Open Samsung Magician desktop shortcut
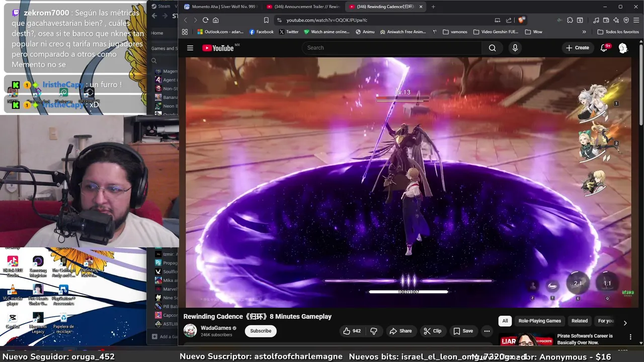The width and height of the screenshot is (644, 362). click(x=38, y=266)
